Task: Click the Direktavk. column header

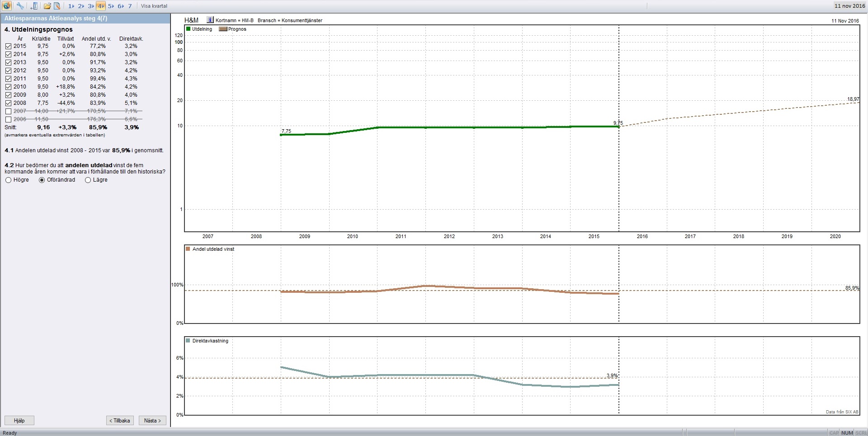Action: [131, 39]
